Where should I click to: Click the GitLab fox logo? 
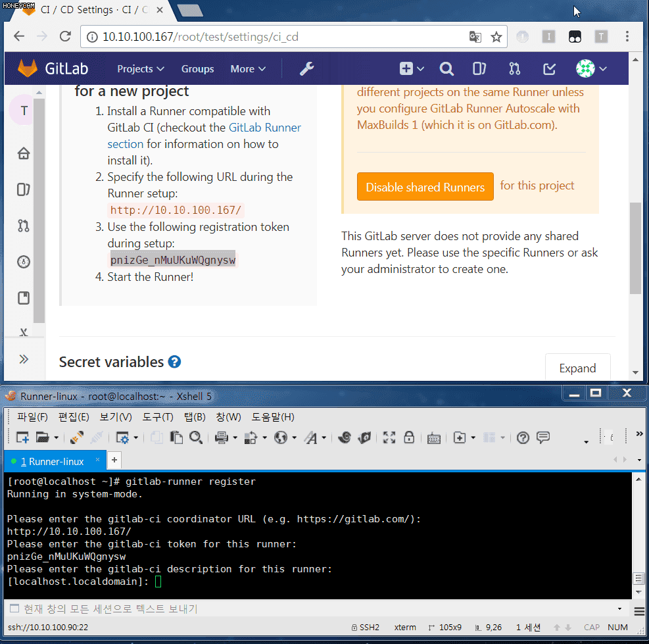pos(28,68)
